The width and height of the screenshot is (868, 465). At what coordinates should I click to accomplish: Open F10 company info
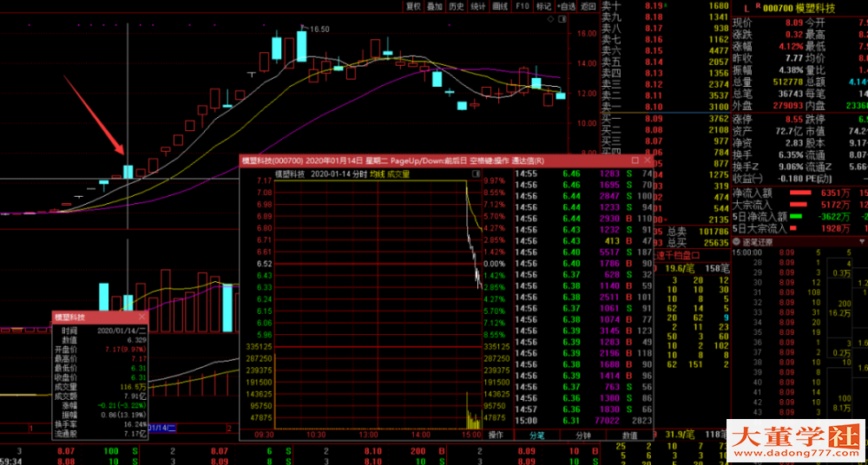(x=523, y=6)
